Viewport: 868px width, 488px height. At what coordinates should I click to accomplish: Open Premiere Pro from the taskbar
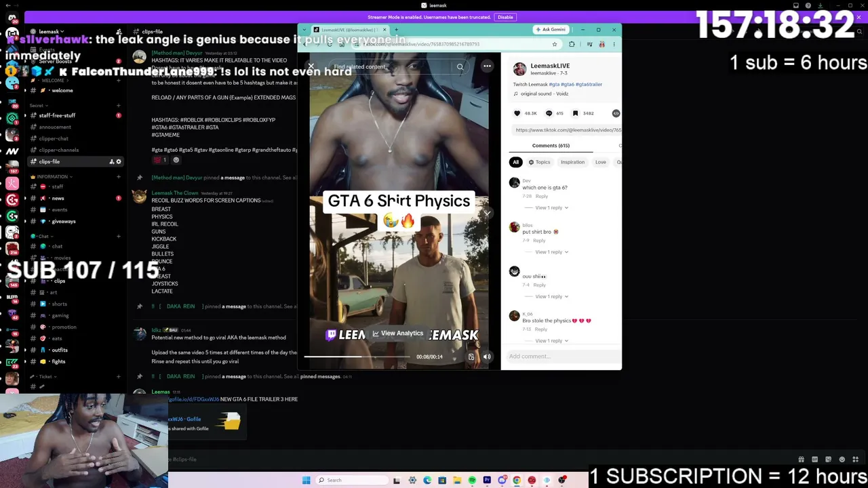click(487, 481)
